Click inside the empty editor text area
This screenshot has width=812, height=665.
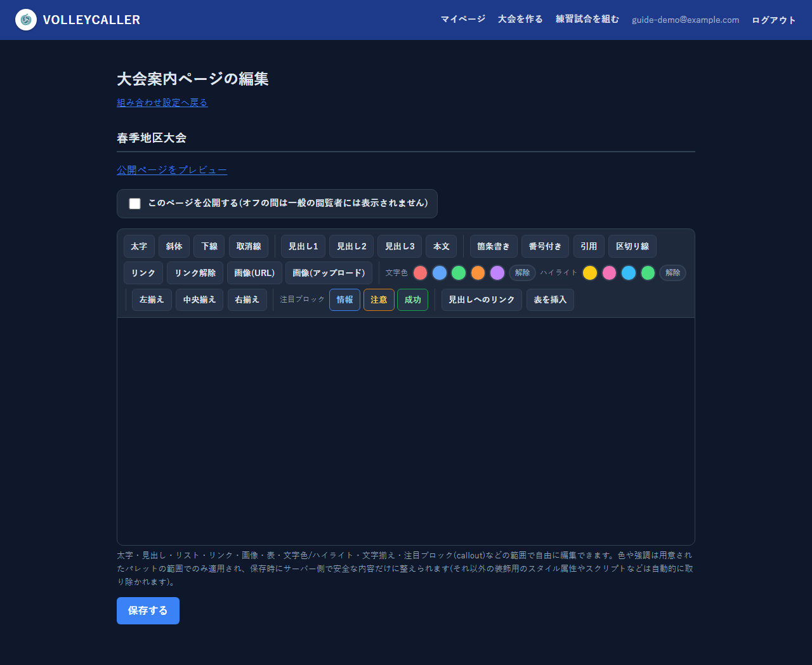(x=406, y=431)
